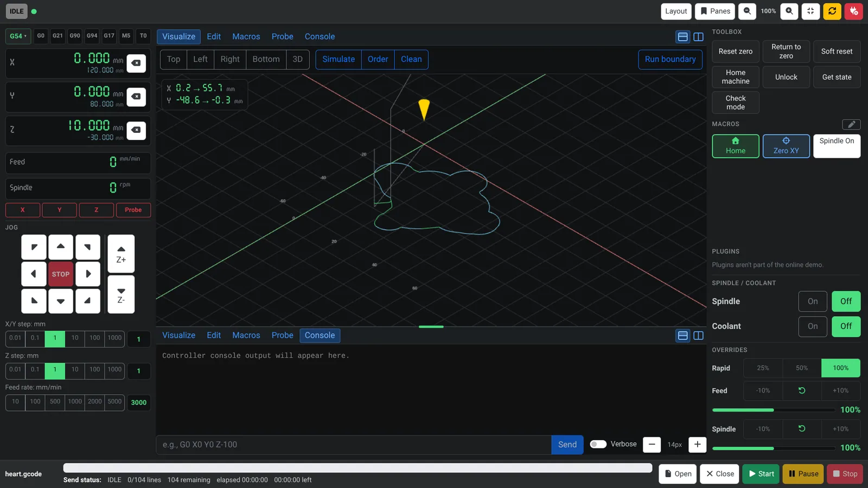
Task: Jog left using the left arrow
Action: [x=34, y=274]
